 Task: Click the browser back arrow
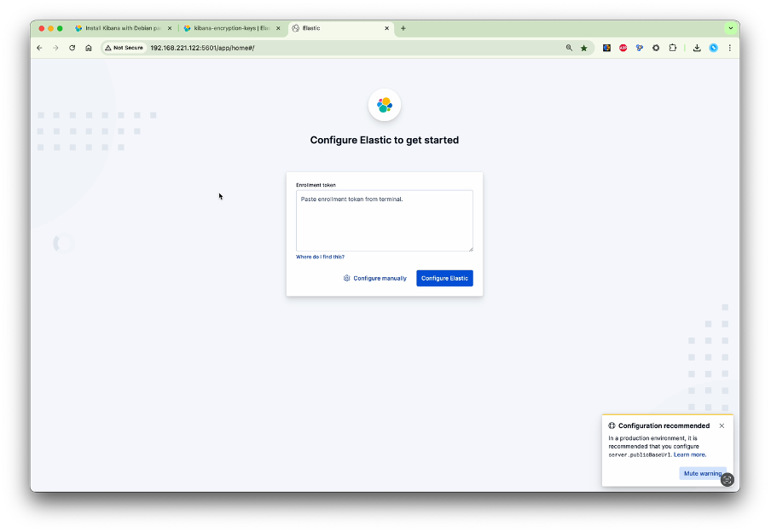point(39,48)
